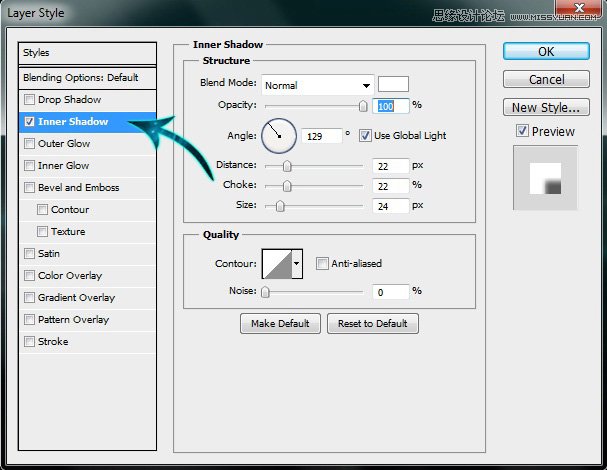Open the Blend Mode dropdown
This screenshot has width=607, height=470.
pos(317,85)
